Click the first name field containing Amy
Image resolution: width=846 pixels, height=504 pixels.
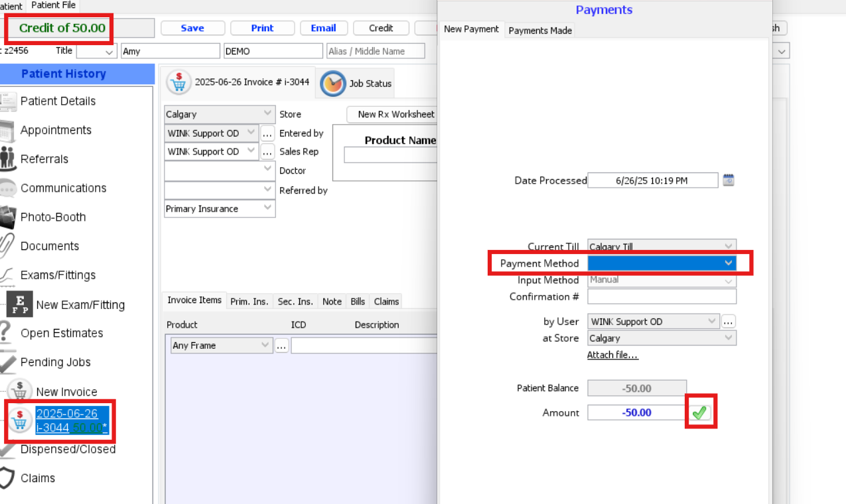tap(171, 51)
